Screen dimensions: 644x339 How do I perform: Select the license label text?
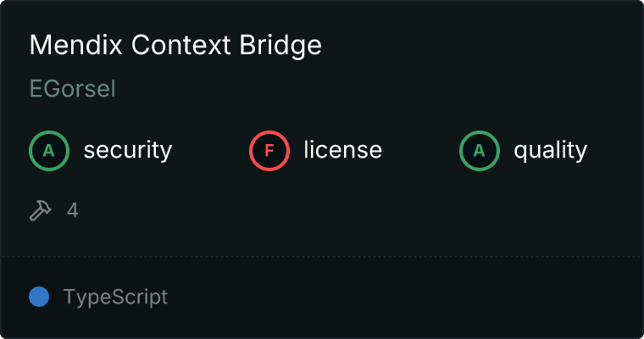click(342, 151)
